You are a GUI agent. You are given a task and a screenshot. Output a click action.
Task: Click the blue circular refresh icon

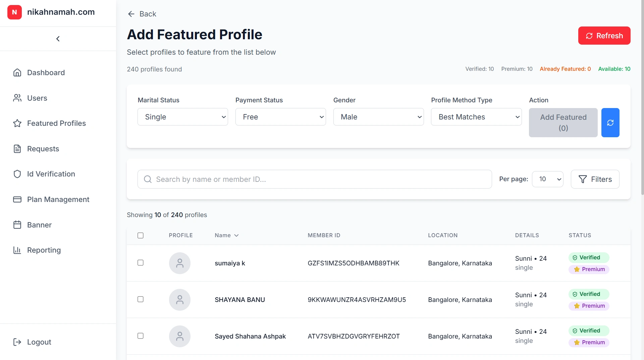tap(610, 122)
